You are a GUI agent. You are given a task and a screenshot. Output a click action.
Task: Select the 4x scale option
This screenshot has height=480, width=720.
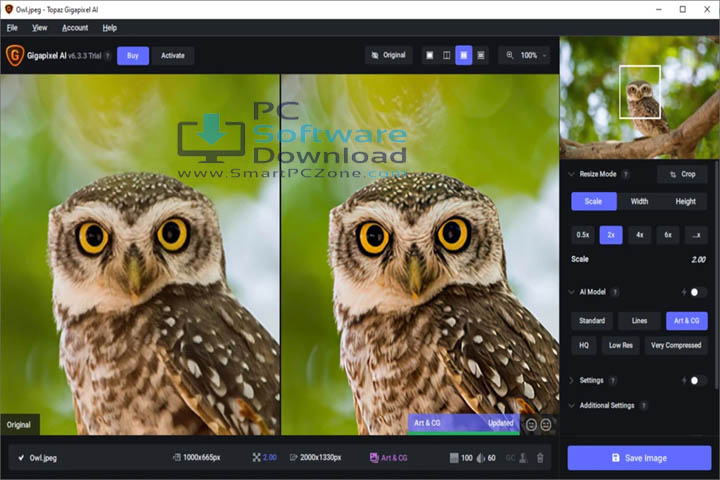pyautogui.click(x=640, y=235)
